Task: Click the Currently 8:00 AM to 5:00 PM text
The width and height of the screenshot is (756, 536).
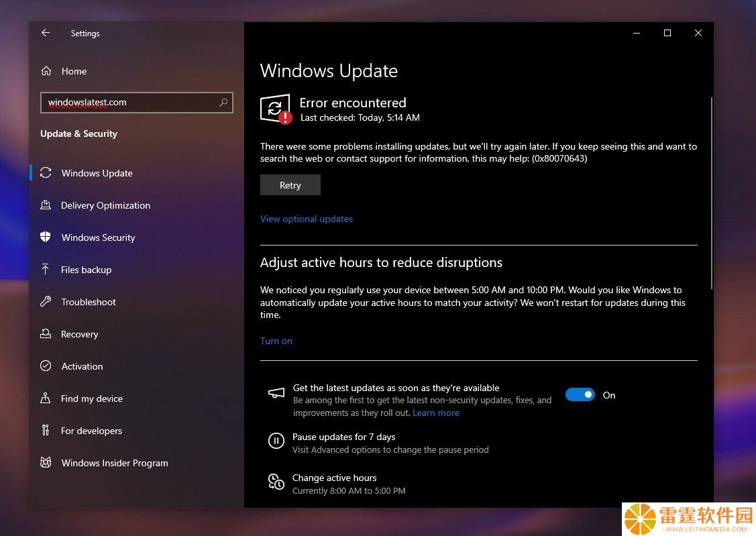Action: coord(349,490)
